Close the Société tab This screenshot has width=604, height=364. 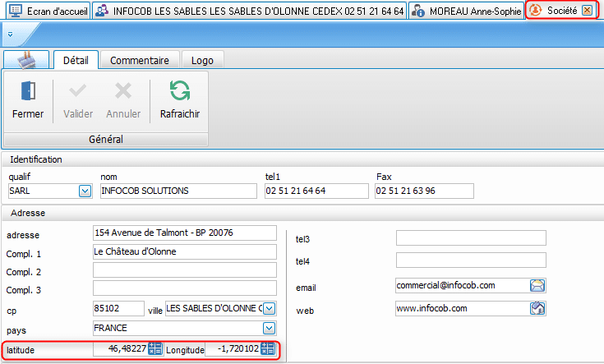(586, 10)
